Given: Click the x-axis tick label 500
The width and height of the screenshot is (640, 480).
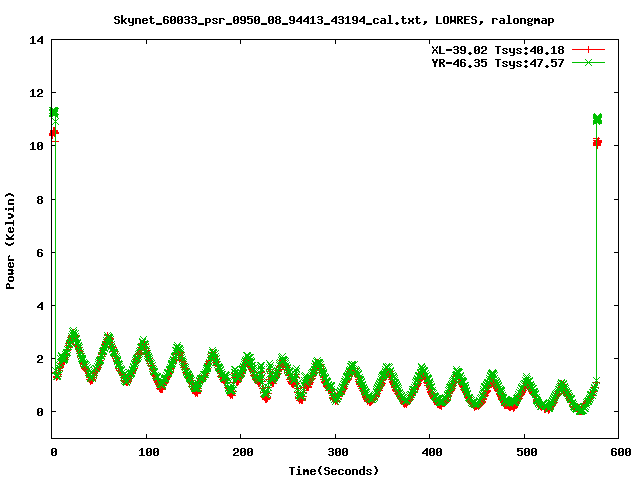Looking at the screenshot, I should coord(525,452).
